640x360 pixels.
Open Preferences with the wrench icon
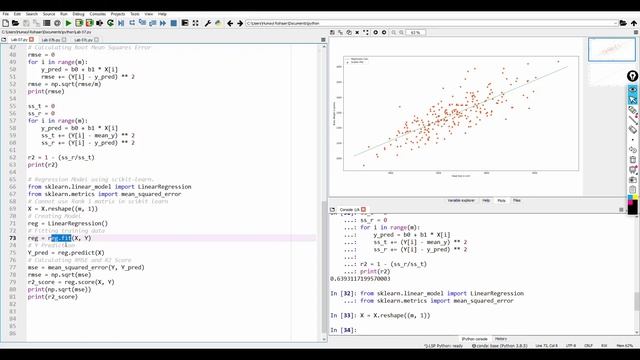208,23
